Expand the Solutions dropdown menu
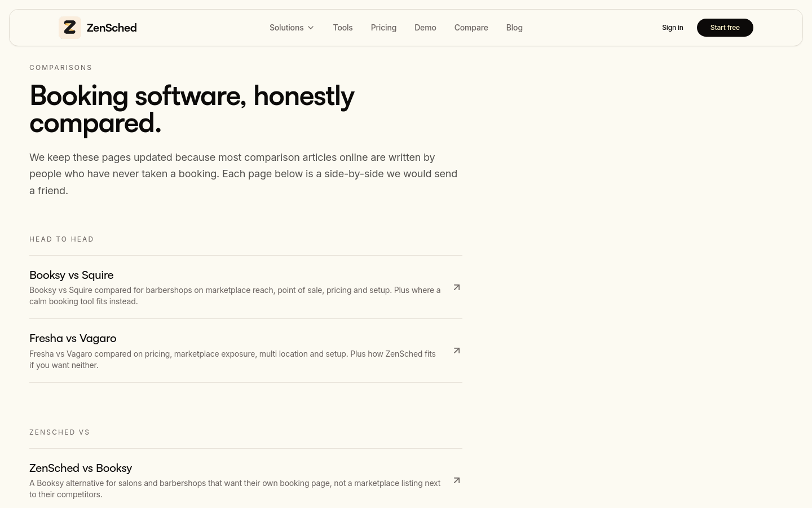The height and width of the screenshot is (508, 812). (292, 28)
